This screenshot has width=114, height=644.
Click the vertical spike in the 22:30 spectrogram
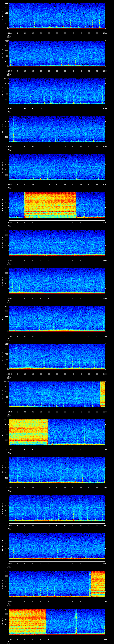point(76,621)
